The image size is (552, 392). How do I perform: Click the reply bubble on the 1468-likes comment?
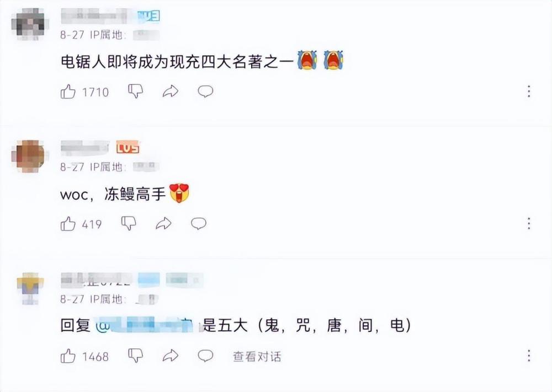coord(205,356)
